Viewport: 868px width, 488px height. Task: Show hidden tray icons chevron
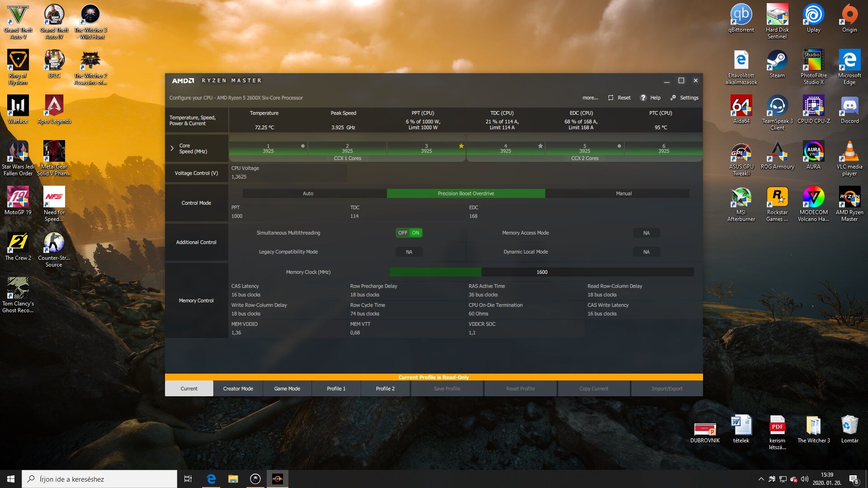click(x=761, y=479)
